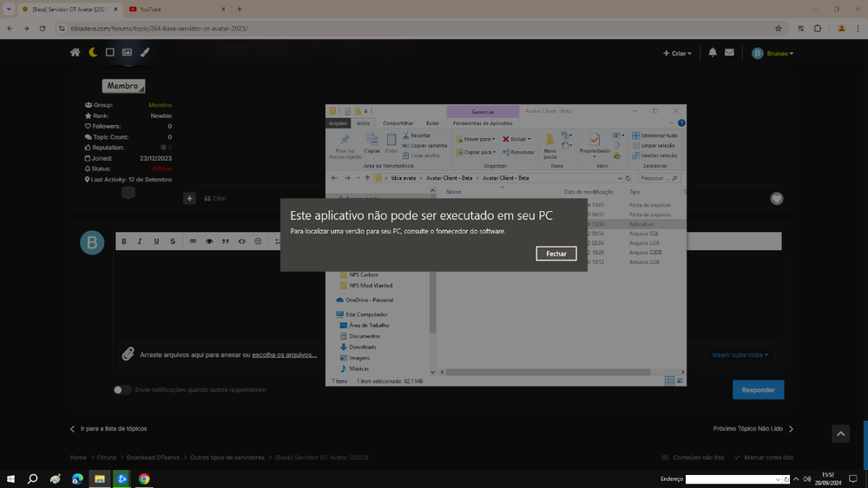This screenshot has height=488, width=868.
Task: Open the 'Inserir outra mídia' dropdown
Action: pos(740,354)
